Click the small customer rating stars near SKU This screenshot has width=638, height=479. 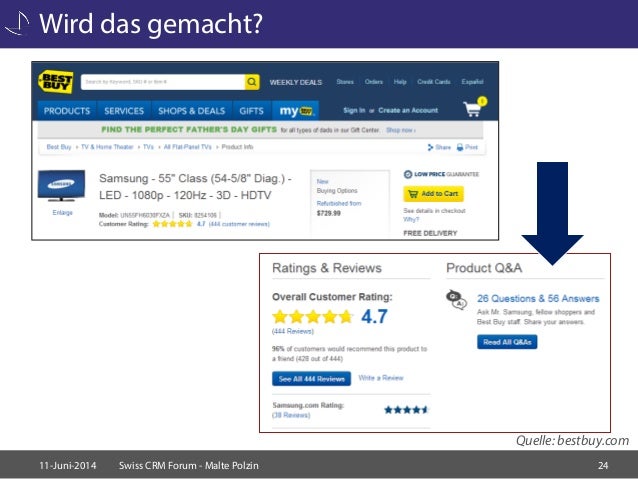click(172, 224)
